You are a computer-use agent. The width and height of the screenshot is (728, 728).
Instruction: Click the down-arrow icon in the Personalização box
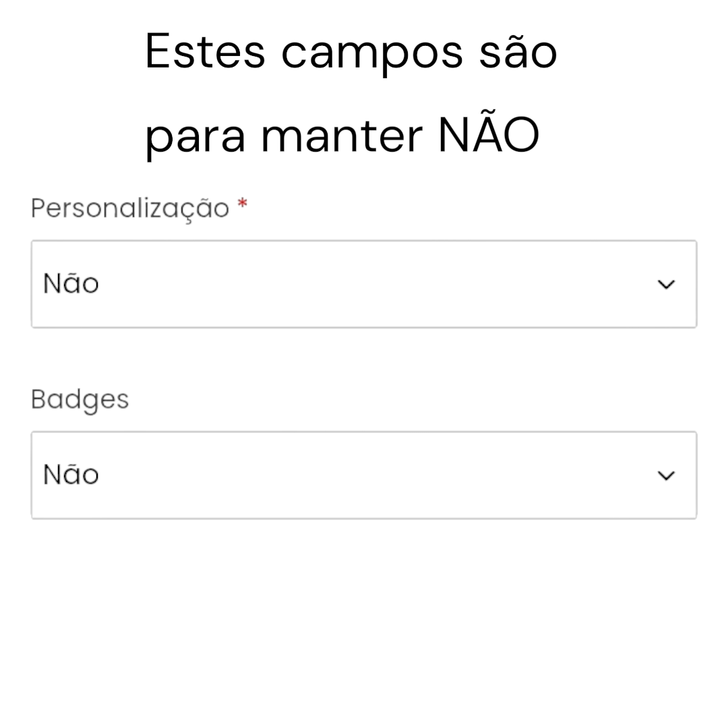pos(666,284)
